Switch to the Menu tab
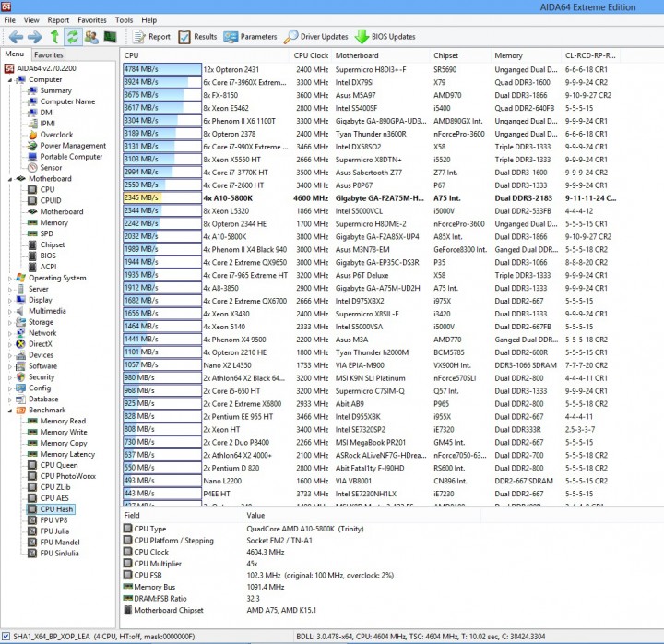 coord(15,54)
